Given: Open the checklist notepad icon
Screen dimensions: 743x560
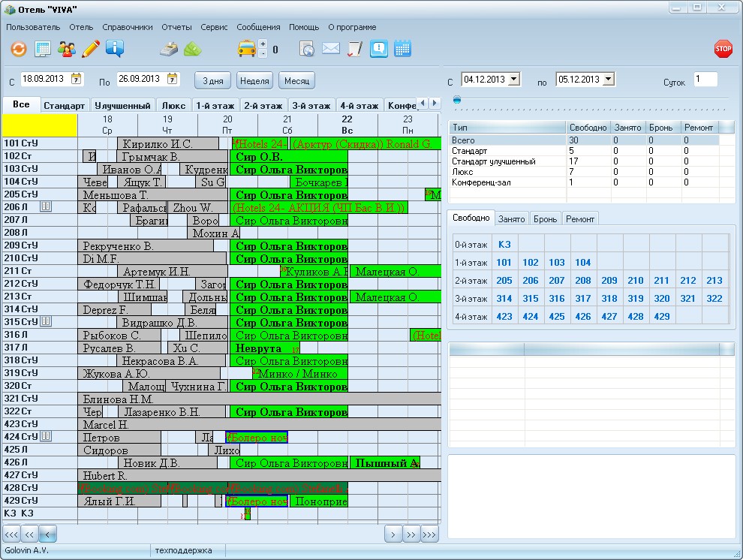Looking at the screenshot, I should (x=354, y=49).
